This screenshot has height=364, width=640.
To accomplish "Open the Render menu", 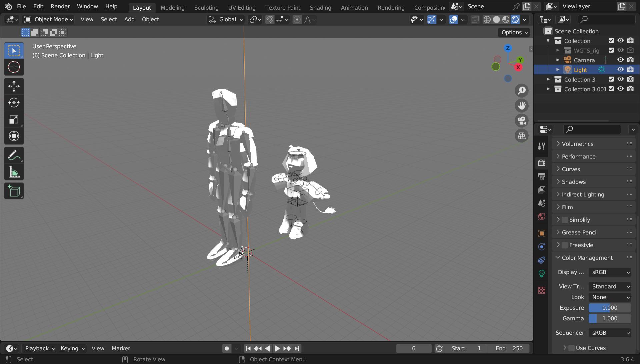I will pyautogui.click(x=60, y=6).
